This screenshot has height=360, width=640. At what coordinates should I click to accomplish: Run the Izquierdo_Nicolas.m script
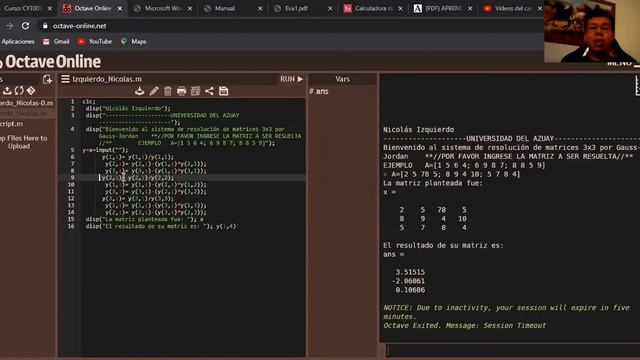pyautogui.click(x=291, y=79)
